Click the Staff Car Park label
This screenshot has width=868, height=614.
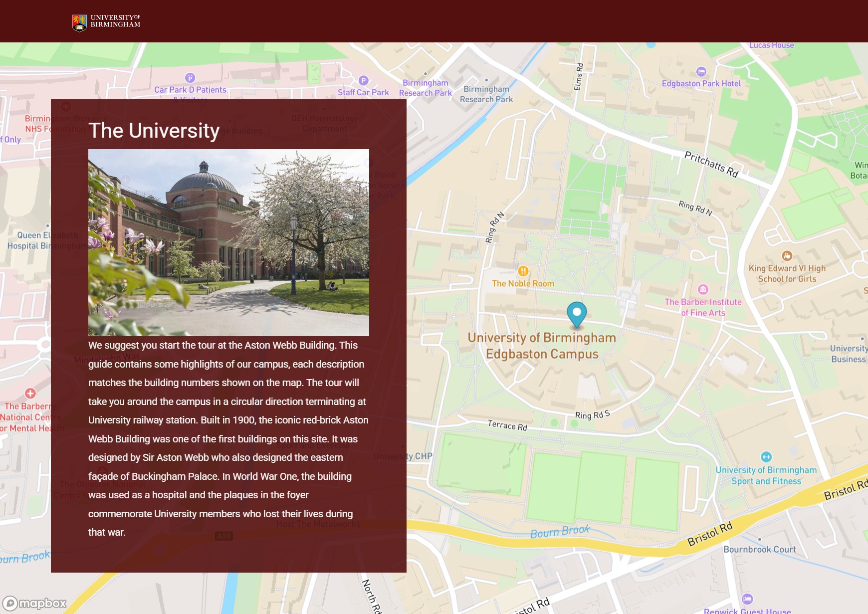[x=363, y=93]
